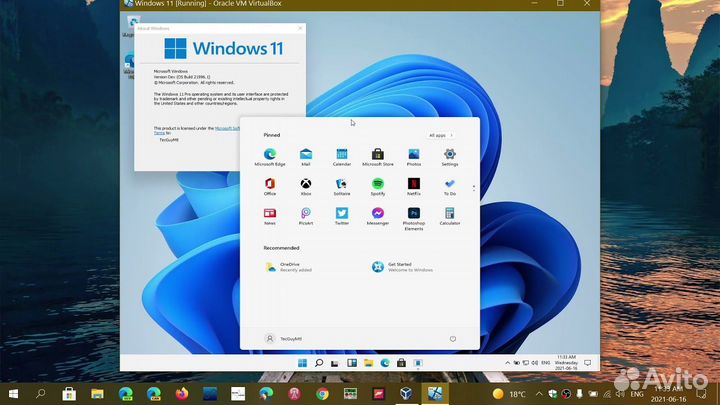Open the Messenger pinned app
This screenshot has height=405, width=720.
[377, 216]
